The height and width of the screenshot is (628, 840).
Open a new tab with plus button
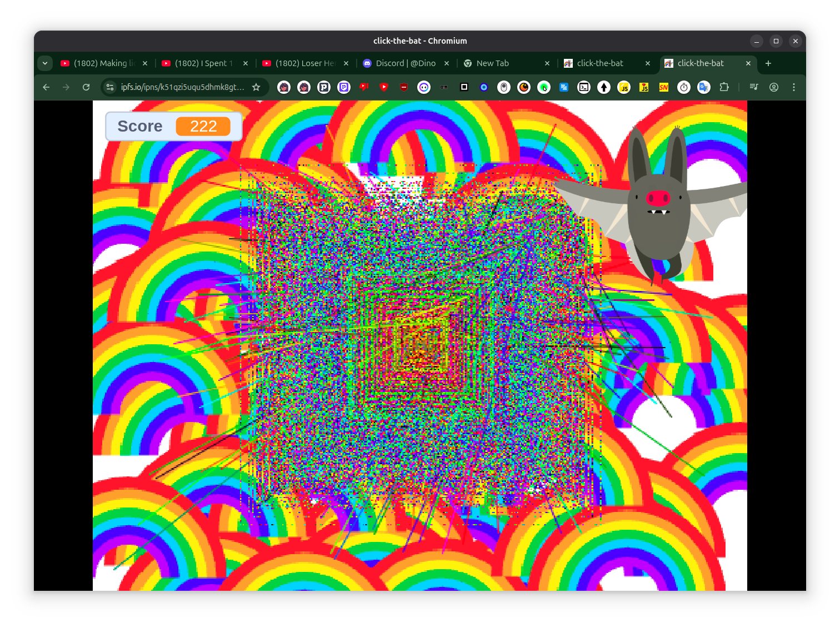tap(768, 63)
